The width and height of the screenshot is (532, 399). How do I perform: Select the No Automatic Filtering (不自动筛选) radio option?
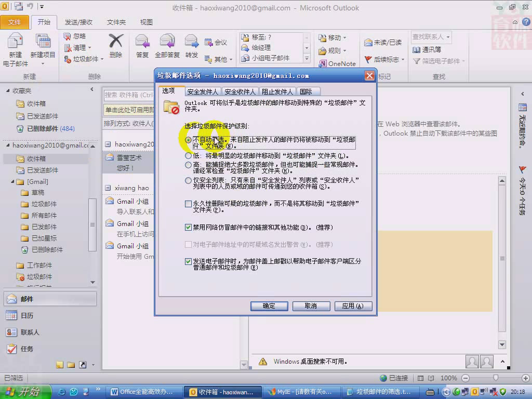[x=188, y=140]
